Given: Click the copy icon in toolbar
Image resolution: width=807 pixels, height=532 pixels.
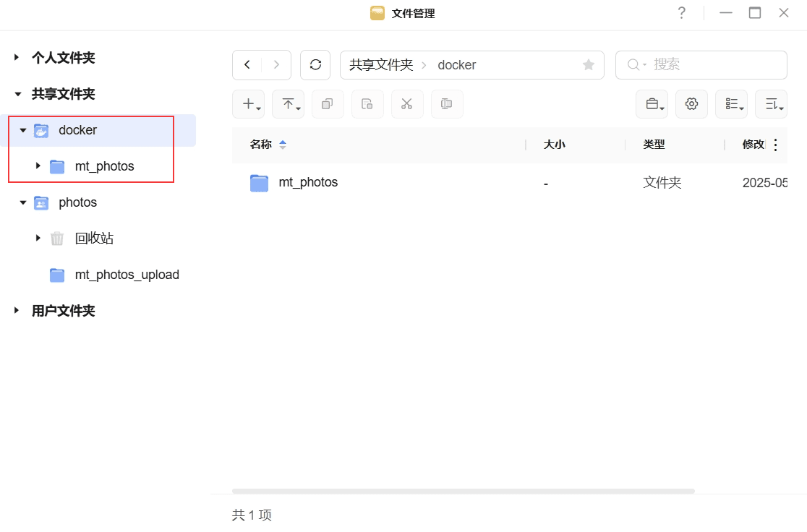Looking at the screenshot, I should (x=328, y=104).
